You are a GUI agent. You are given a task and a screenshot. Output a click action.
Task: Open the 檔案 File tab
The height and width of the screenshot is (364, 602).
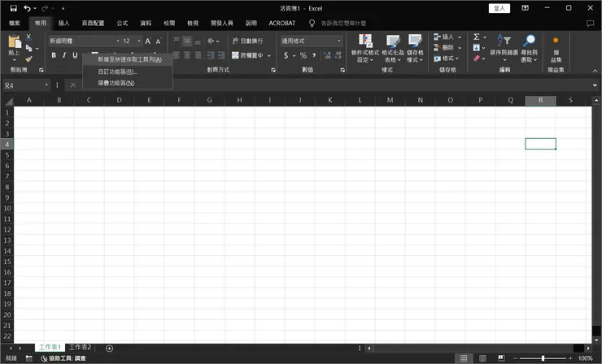tap(15, 24)
